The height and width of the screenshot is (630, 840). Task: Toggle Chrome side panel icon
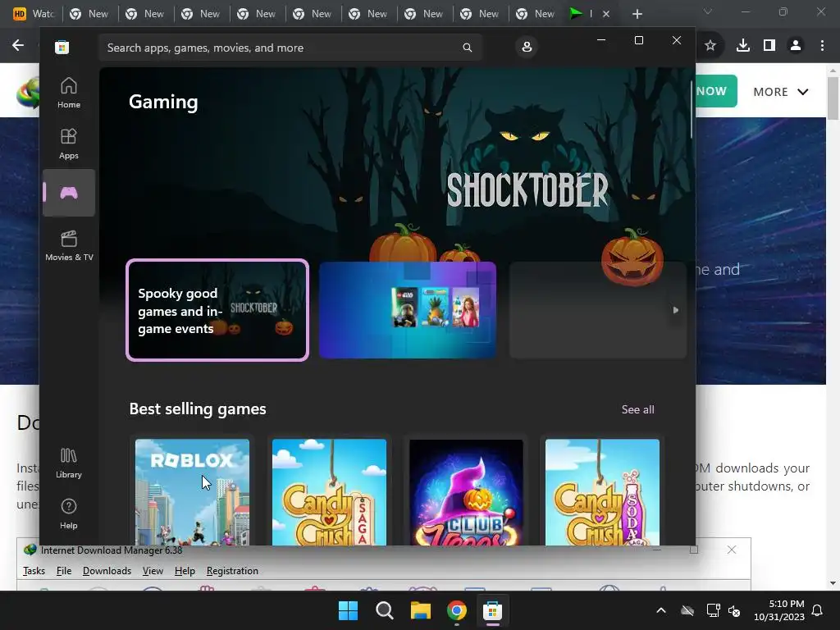[x=769, y=46]
